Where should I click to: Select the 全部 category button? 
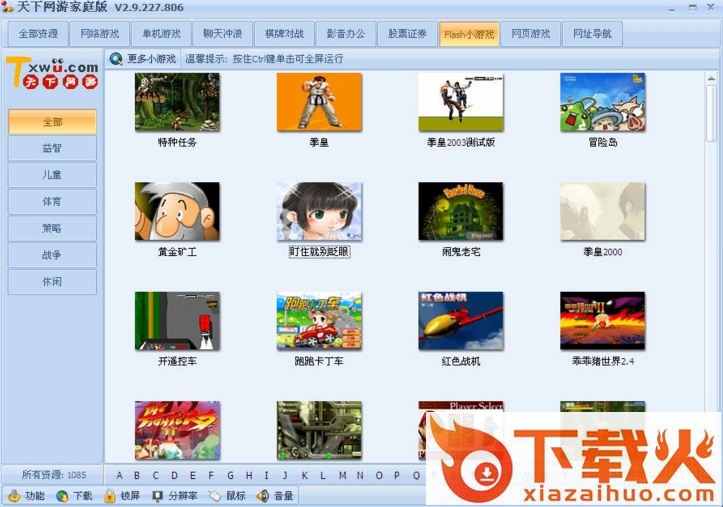point(52,122)
